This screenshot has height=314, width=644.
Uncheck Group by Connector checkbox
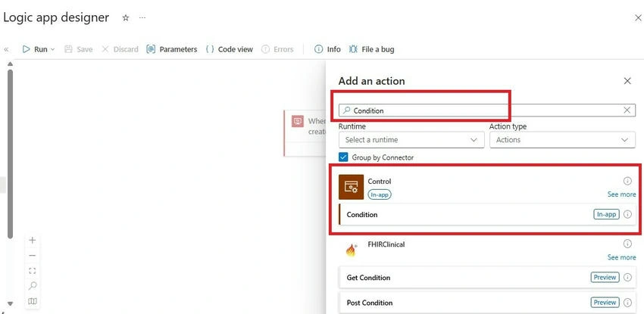pyautogui.click(x=343, y=157)
